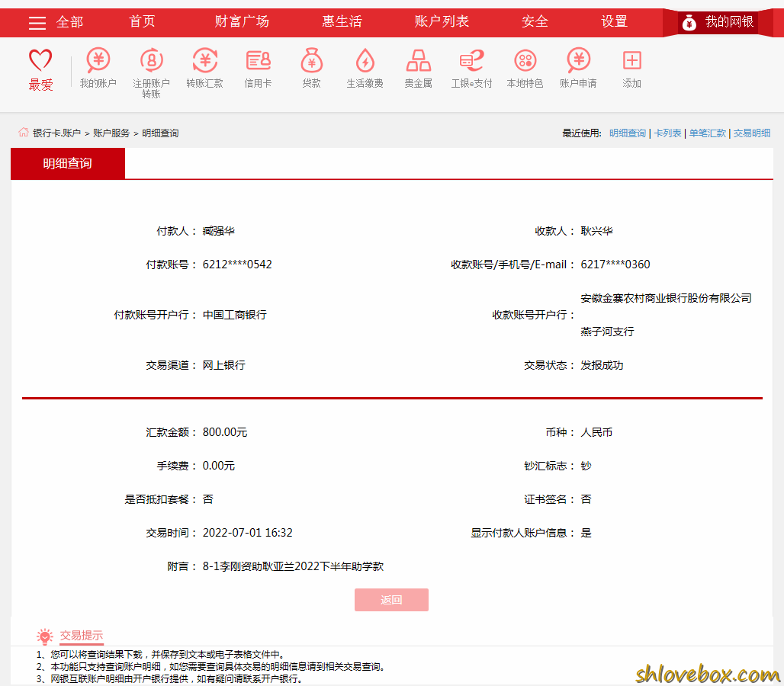Open 工银e支付 icon
The height and width of the screenshot is (686, 784).
pyautogui.click(x=471, y=60)
